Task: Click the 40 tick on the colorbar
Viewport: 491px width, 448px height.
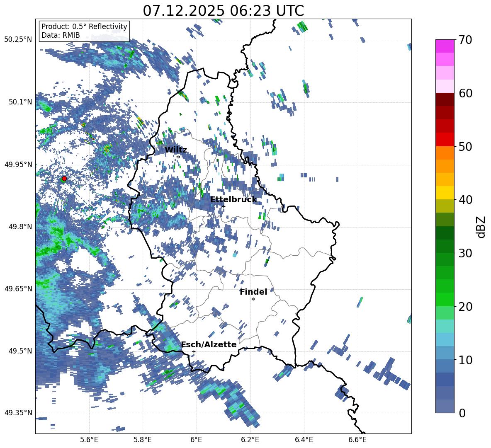Action: tap(465, 200)
